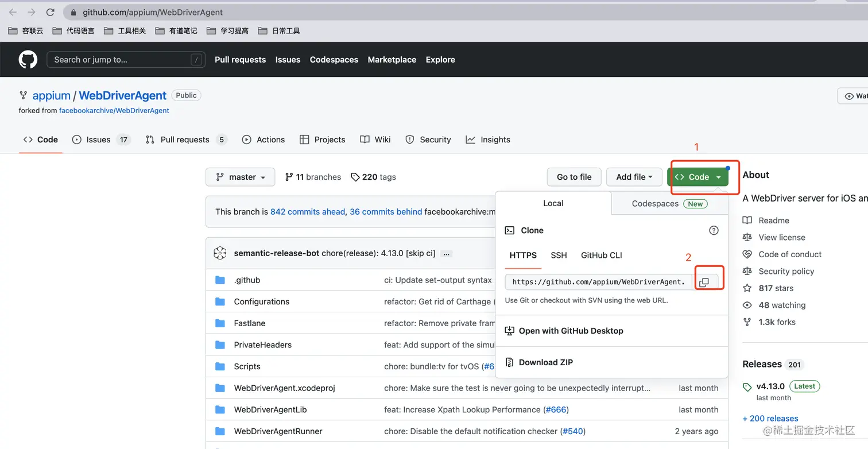Click Pull requests in top navigation
Screen dimensions: 868x449
(x=240, y=60)
